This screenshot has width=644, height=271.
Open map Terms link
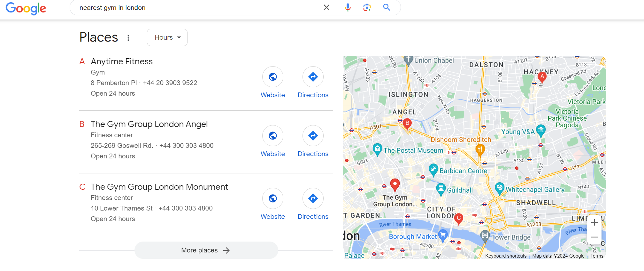597,256
